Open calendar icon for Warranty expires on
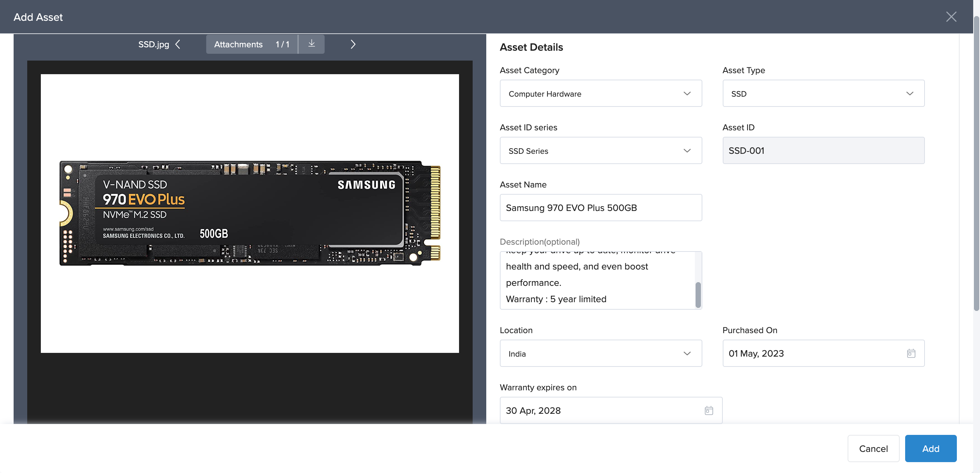The image size is (980, 473). tap(708, 410)
